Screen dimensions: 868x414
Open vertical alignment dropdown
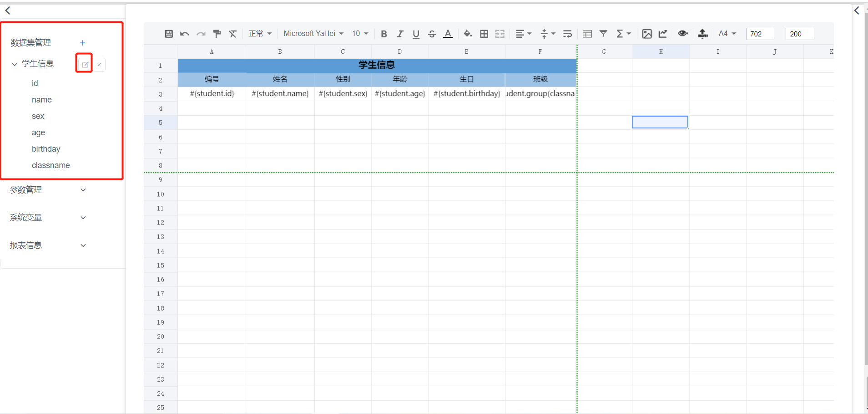tap(548, 34)
